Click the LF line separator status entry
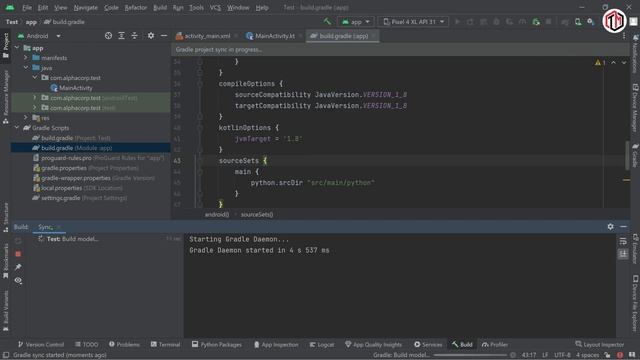 [x=545, y=355]
